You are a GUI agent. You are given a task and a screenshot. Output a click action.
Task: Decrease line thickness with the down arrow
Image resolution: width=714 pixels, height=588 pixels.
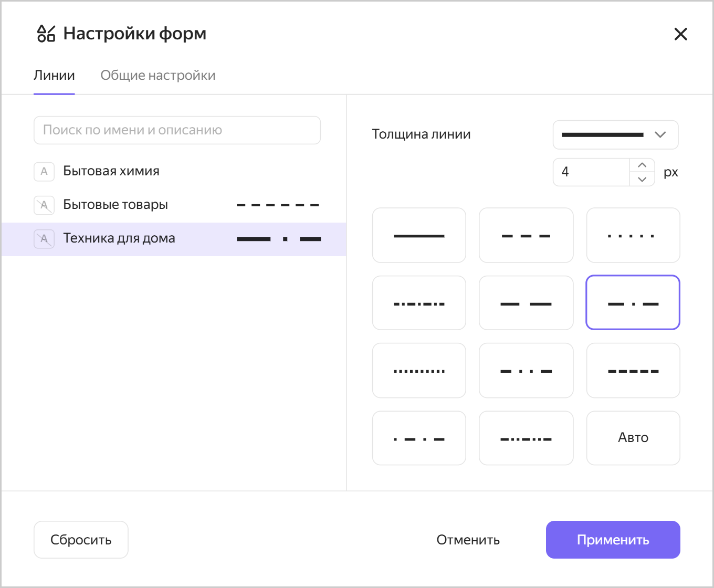tap(642, 180)
